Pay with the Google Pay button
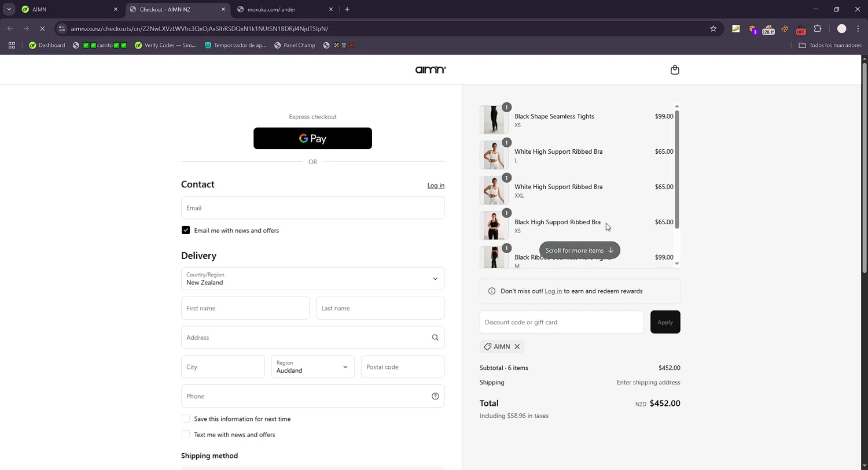868x470 pixels. pos(312,138)
